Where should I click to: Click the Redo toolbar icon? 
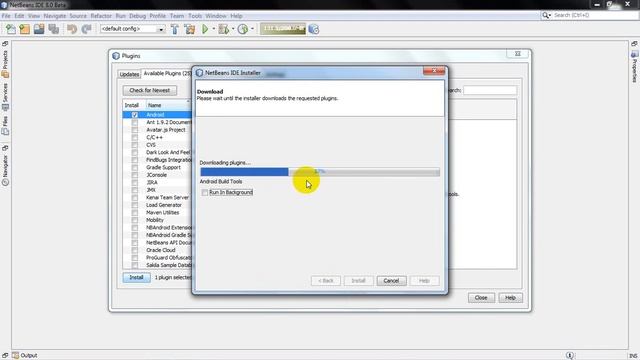(86, 29)
